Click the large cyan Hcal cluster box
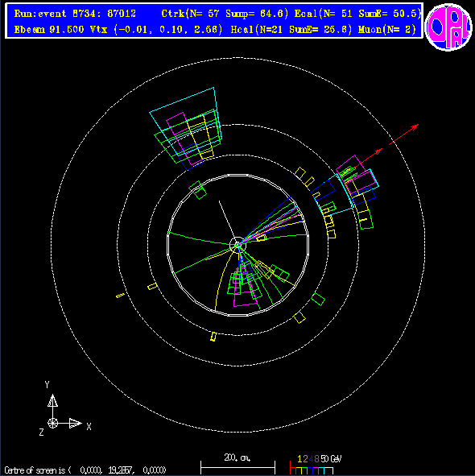 (x=185, y=114)
